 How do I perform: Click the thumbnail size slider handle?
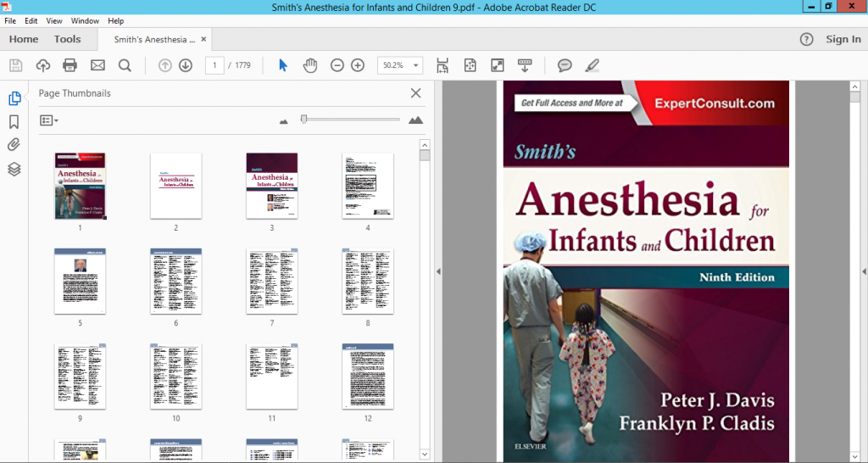point(303,119)
